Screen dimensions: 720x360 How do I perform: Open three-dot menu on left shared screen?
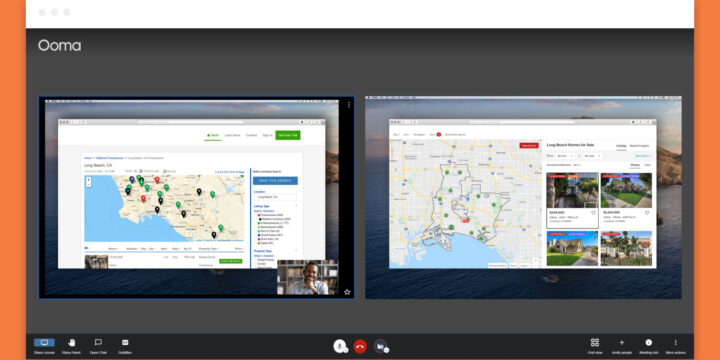349,105
